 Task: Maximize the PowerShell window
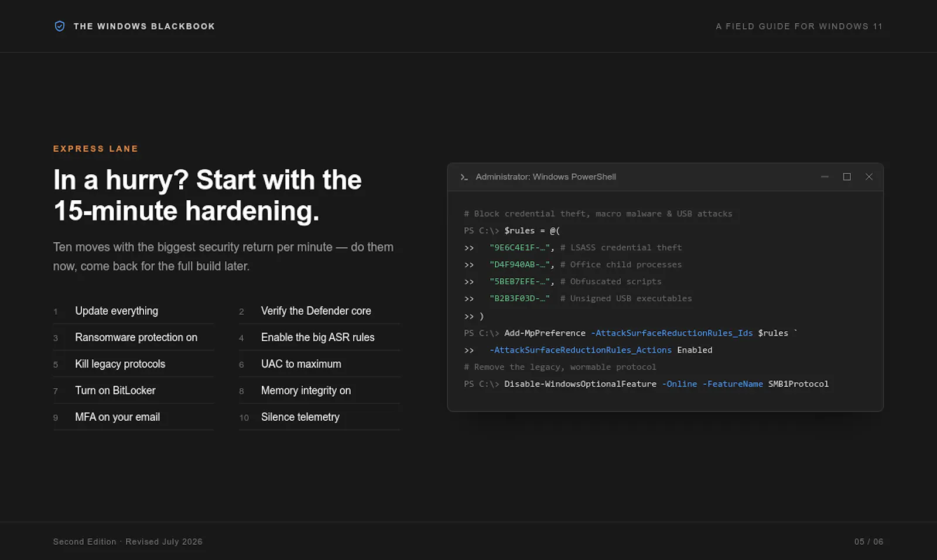point(847,177)
